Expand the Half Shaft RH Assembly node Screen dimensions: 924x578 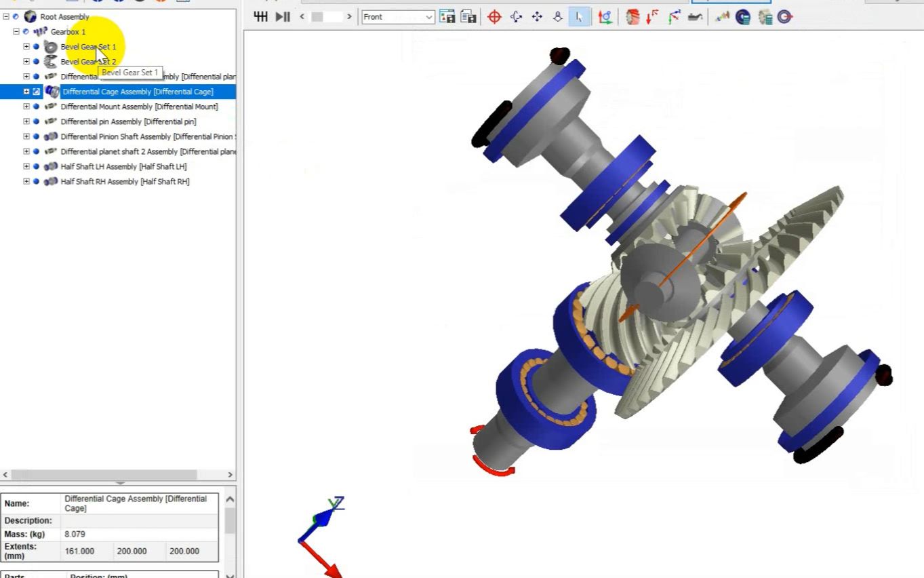click(x=26, y=181)
